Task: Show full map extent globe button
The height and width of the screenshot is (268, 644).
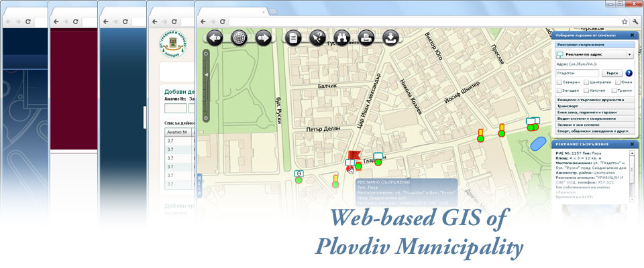Action: 239,38
